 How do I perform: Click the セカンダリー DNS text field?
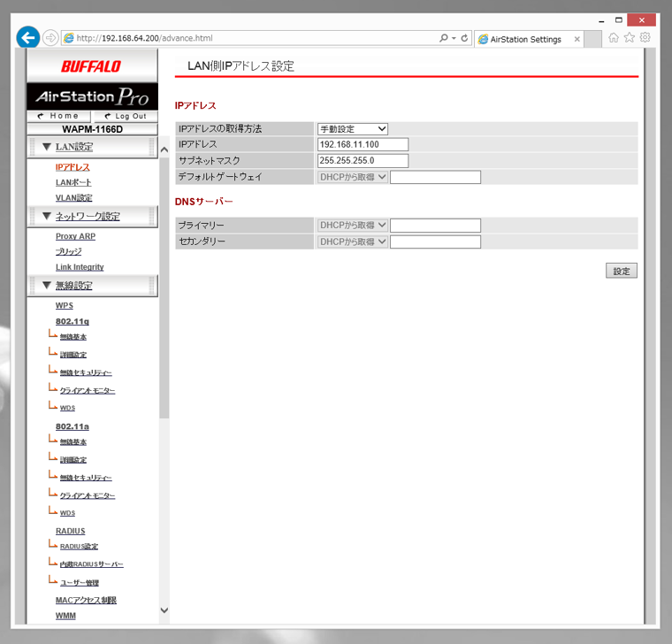(x=435, y=241)
